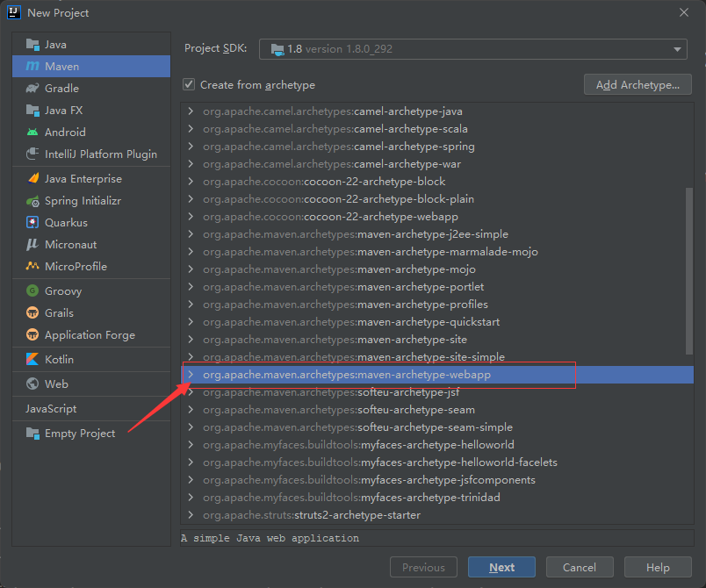Expand cocoon-22-archetype-block node

tap(191, 182)
